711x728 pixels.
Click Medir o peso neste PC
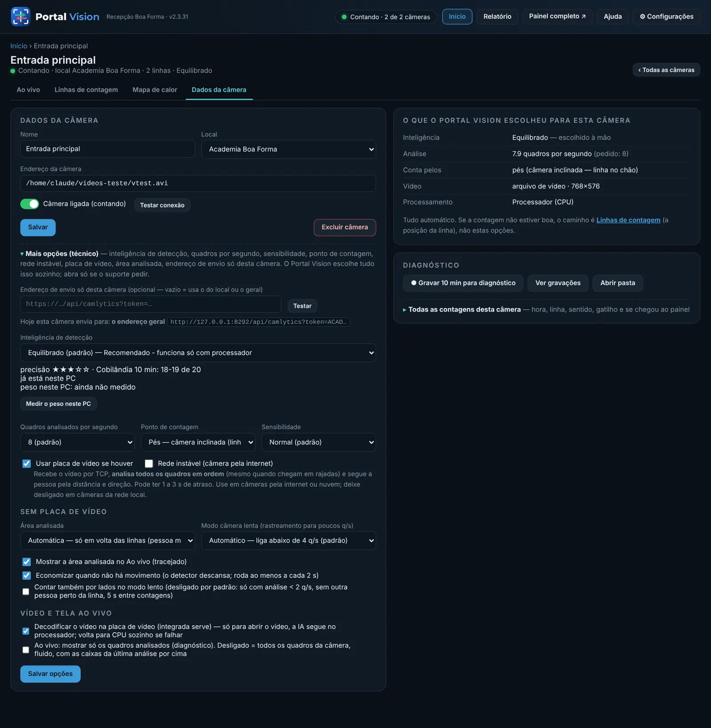pos(58,404)
